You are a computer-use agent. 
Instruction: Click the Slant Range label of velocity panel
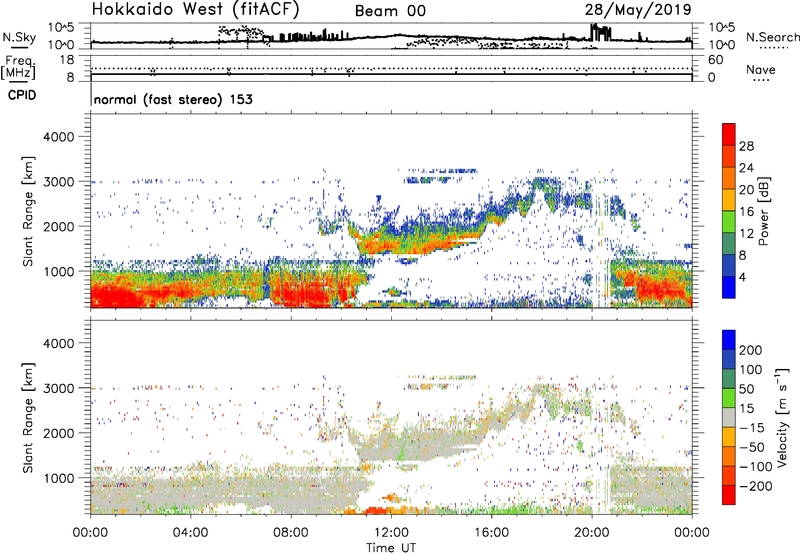pyautogui.click(x=28, y=418)
